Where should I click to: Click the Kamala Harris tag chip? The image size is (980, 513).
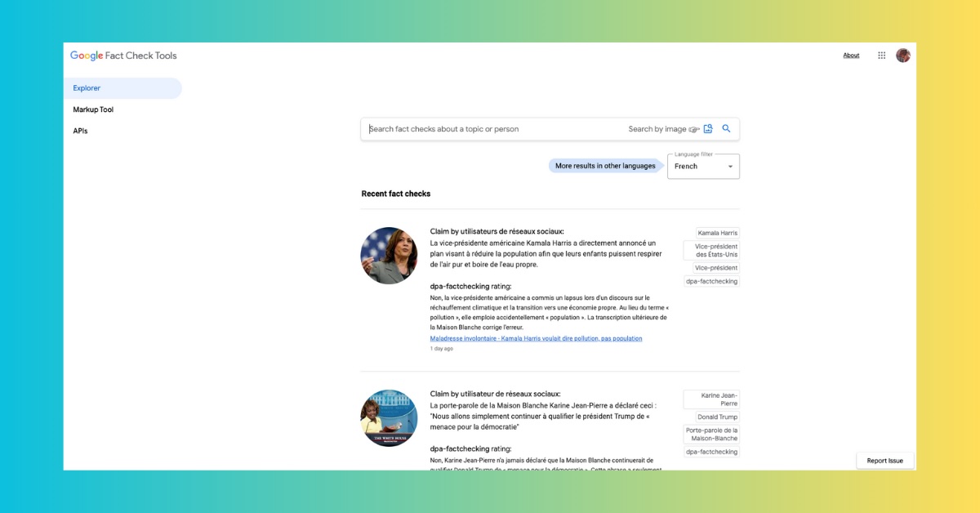(x=718, y=233)
